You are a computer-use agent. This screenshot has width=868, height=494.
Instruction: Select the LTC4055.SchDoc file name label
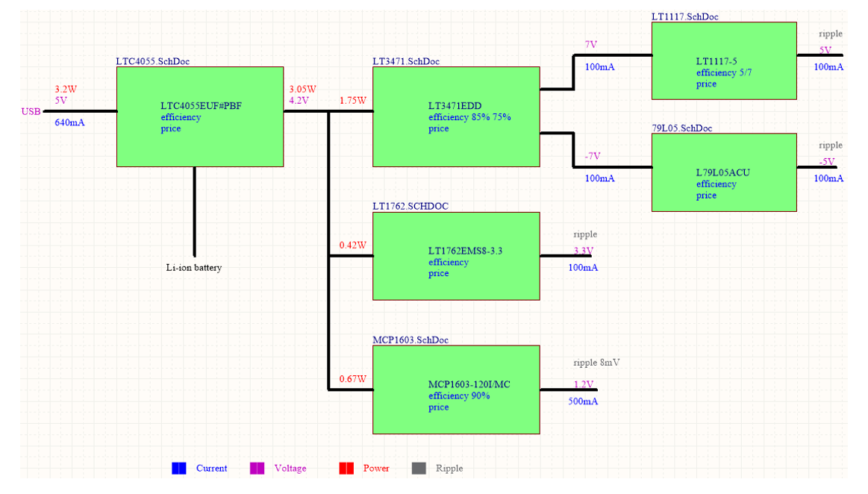tap(152, 61)
